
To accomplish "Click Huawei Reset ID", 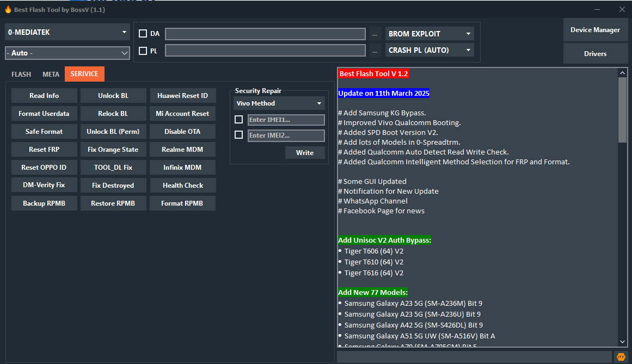I will 182,95.
